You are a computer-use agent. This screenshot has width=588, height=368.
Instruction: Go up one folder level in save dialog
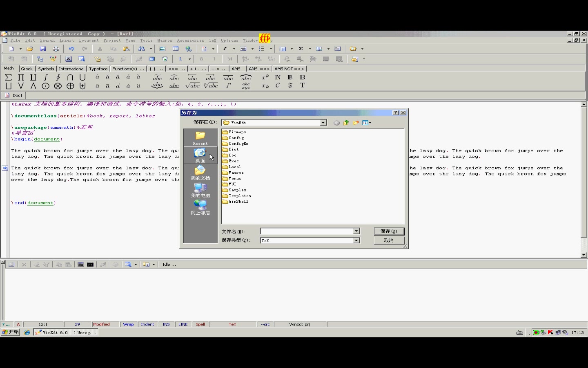(x=346, y=123)
